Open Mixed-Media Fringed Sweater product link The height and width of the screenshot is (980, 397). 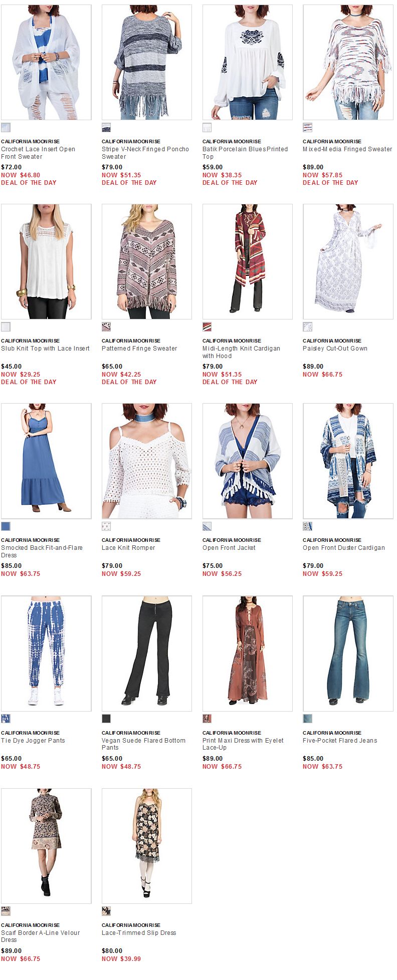[347, 149]
